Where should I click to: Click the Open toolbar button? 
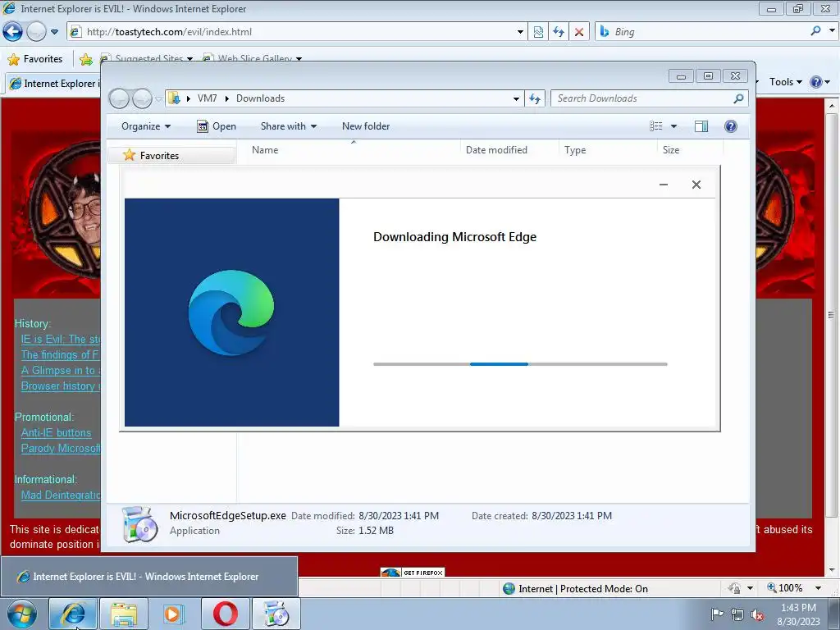(x=217, y=126)
